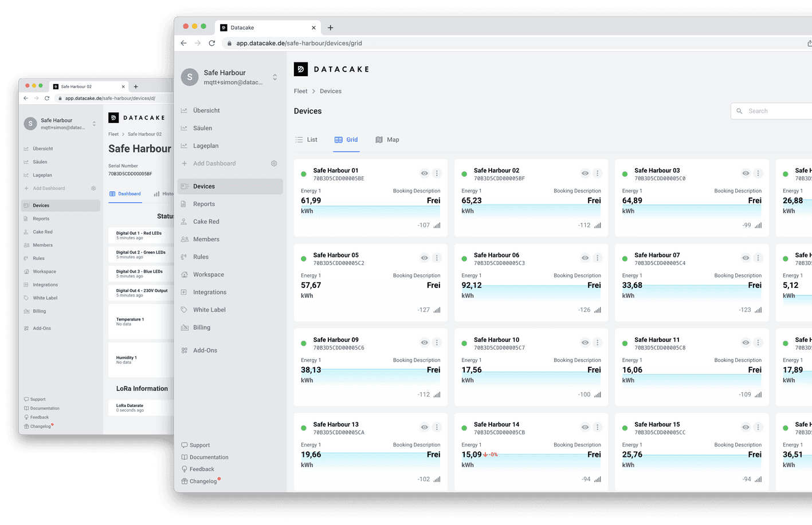Click the White Label tag icon
The image size is (812, 525).
point(184,310)
